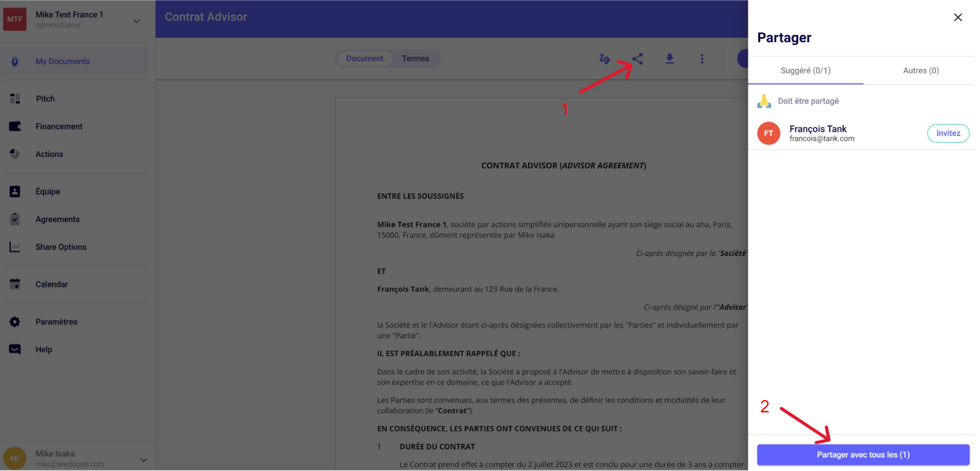Expand Mike Test France 1 company dropdown
This screenshot has width=980, height=471.
point(136,21)
